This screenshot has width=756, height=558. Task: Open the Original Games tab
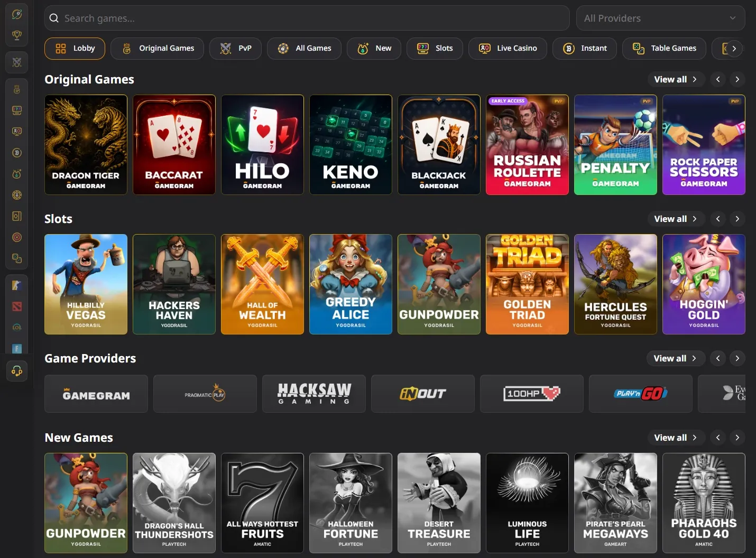point(157,49)
